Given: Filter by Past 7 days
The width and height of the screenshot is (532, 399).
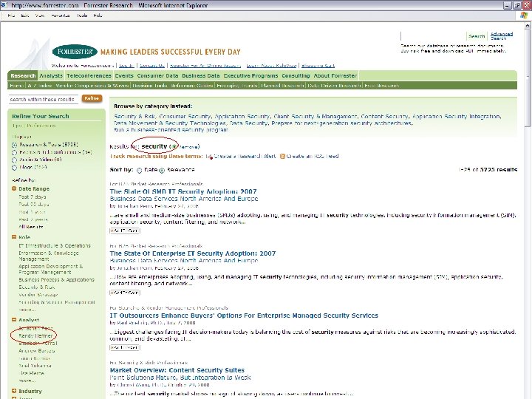Looking at the screenshot, I should click(x=33, y=197).
